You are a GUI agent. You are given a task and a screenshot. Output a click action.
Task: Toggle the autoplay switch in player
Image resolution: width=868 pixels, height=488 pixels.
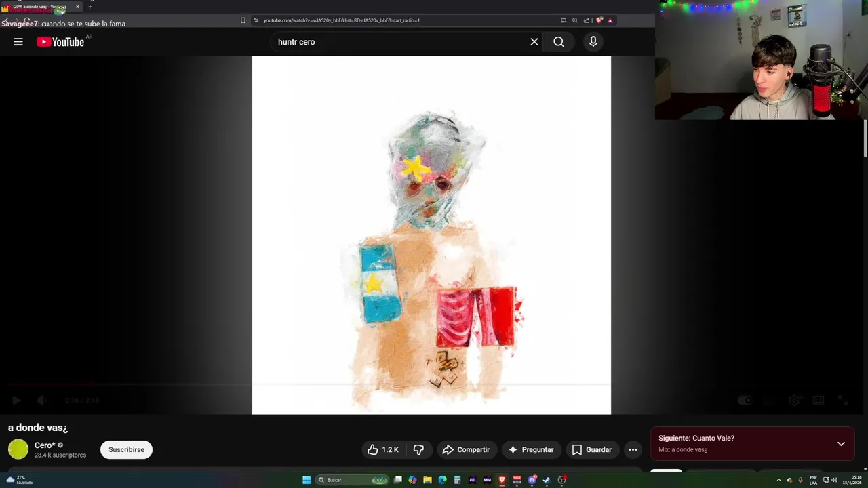pyautogui.click(x=745, y=401)
